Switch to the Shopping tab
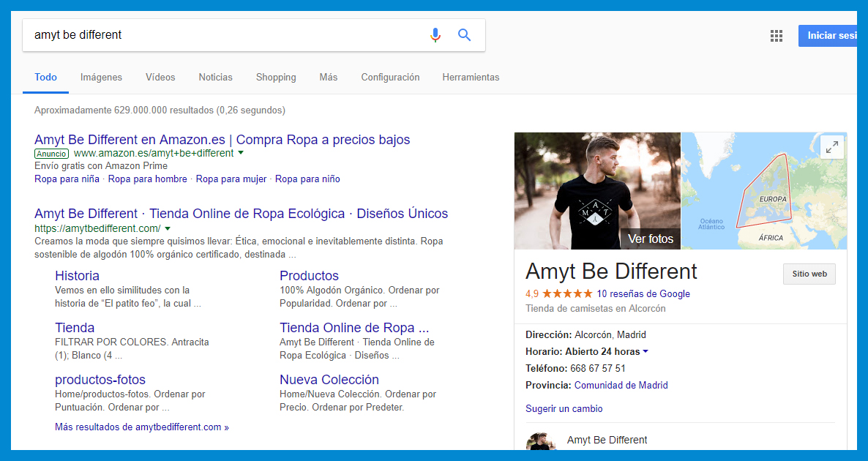The height and width of the screenshot is (461, 868). 276,78
